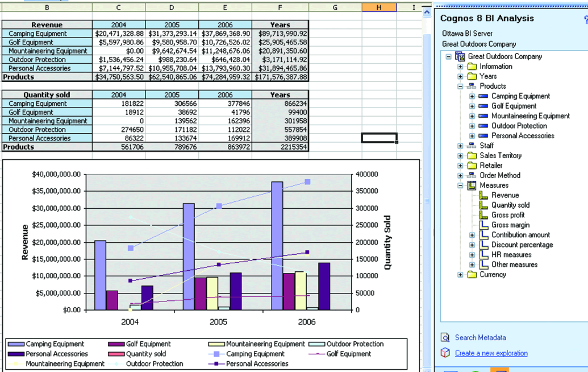Expand Golf Equipment in the metadata tree

[472, 106]
